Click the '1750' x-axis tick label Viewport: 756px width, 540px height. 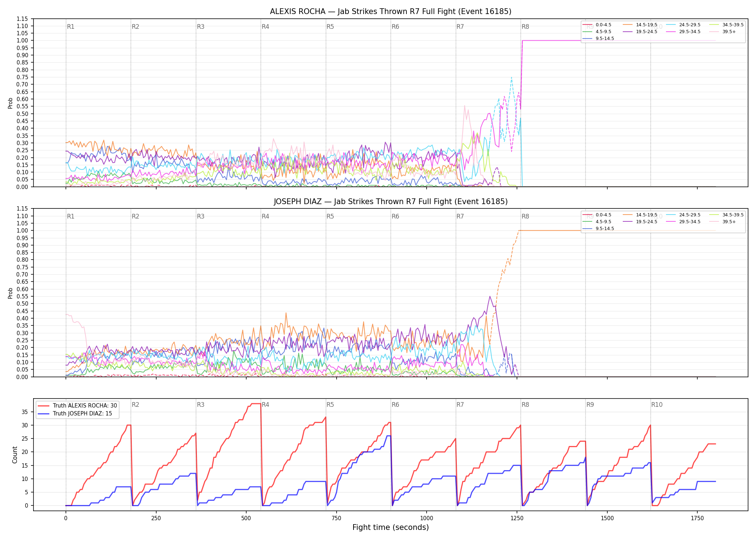[x=697, y=518]
